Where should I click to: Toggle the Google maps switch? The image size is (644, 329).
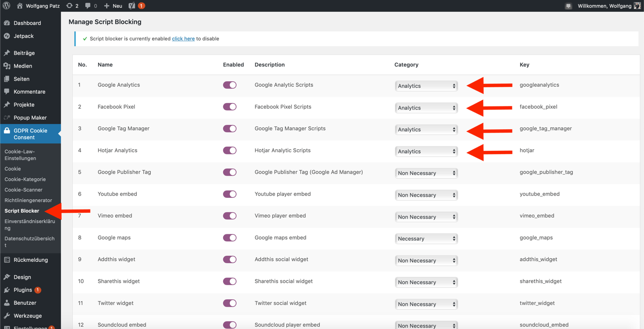pos(230,238)
